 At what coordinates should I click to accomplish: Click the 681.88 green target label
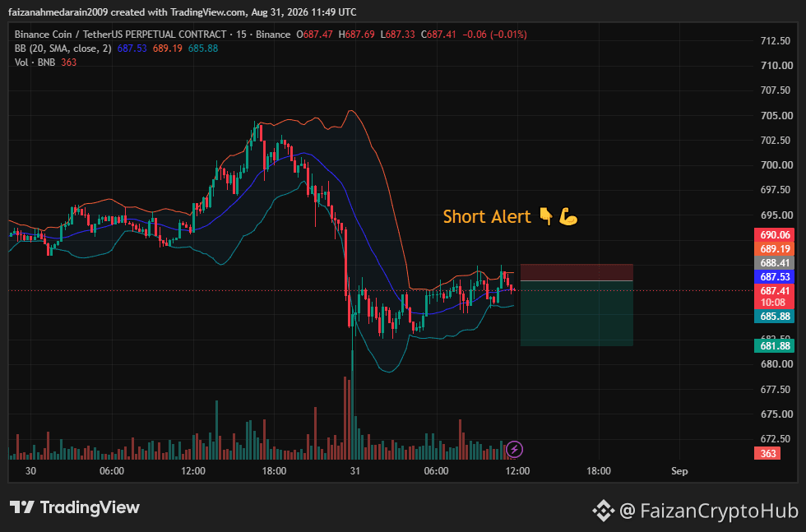(x=775, y=346)
